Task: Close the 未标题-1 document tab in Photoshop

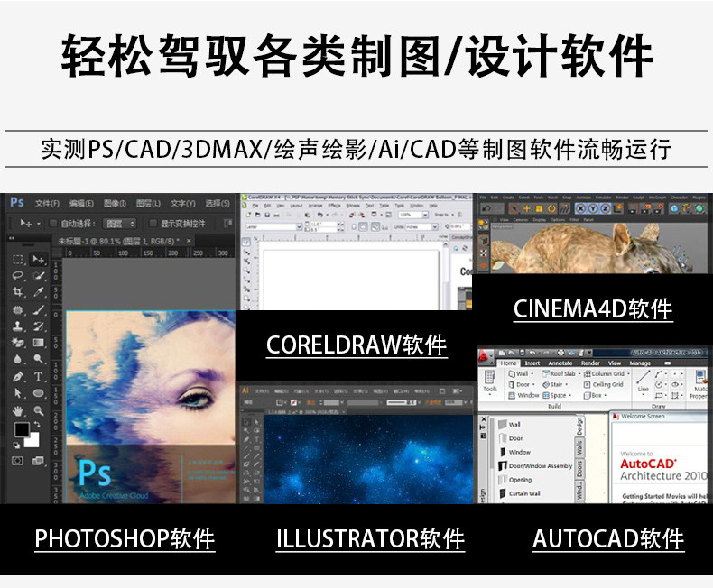Action: tap(189, 241)
